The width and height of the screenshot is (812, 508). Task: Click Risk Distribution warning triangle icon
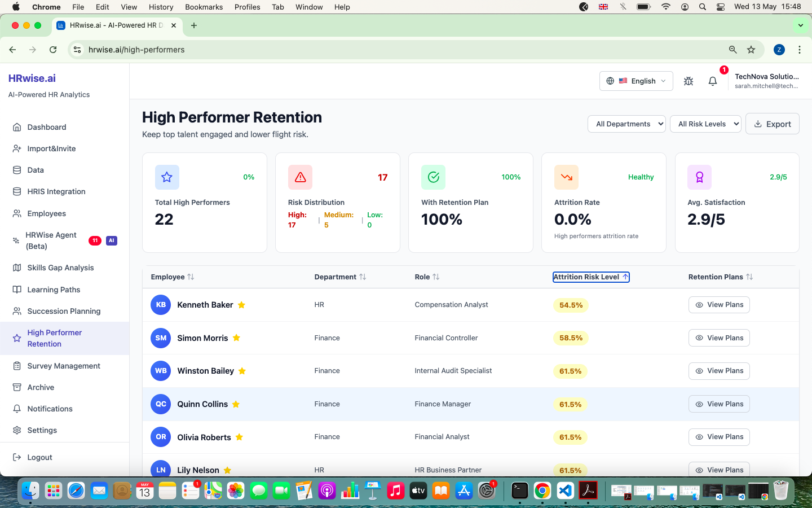tap(300, 177)
